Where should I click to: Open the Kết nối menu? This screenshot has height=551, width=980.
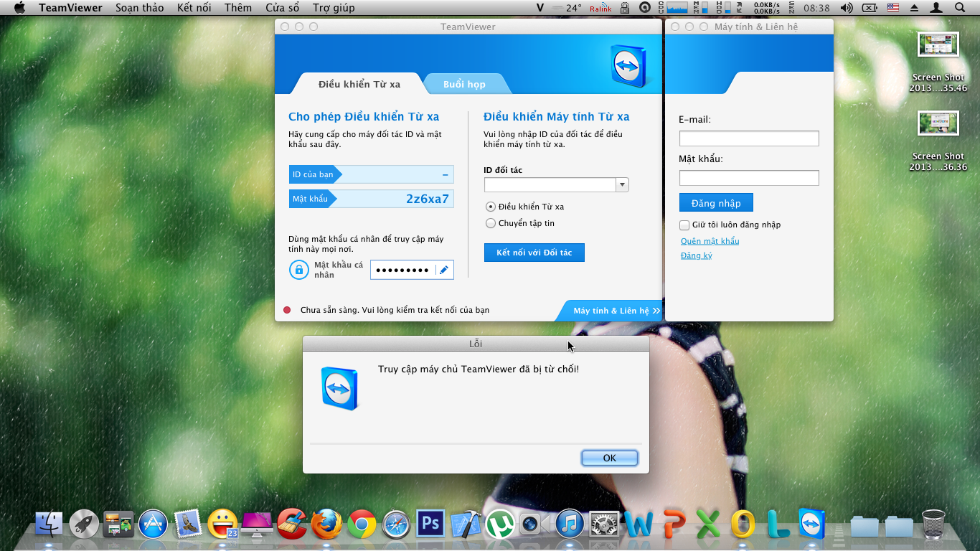point(194,8)
